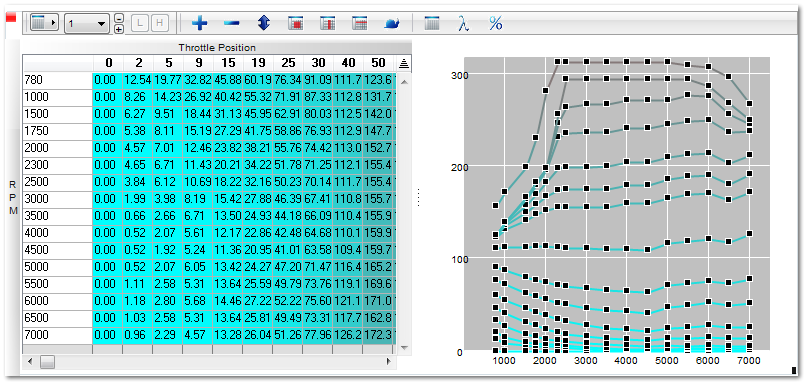Click the small minus stepper button
Image resolution: width=807 pixels, height=385 pixels.
pos(118,19)
